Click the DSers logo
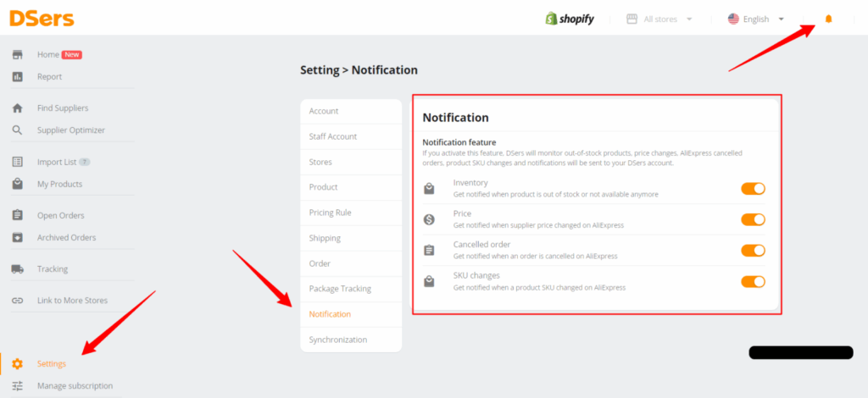Image resolution: width=868 pixels, height=398 pixels. (x=42, y=19)
